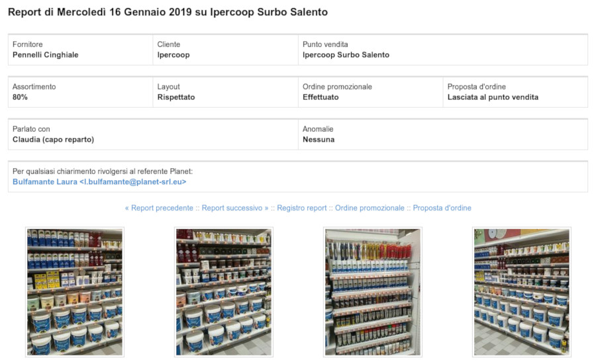
Task: Click the blue "Ordine promozionale" navigation link
Action: (x=370, y=208)
